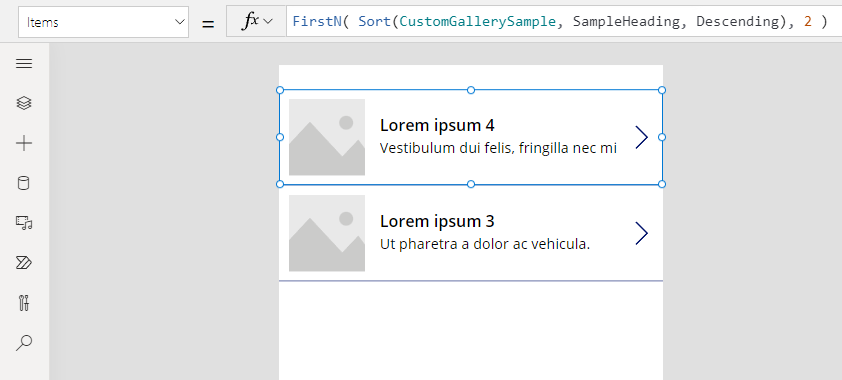Open the hamburger menu in left sidebar
Image resolution: width=842 pixels, height=380 pixels.
[x=24, y=64]
